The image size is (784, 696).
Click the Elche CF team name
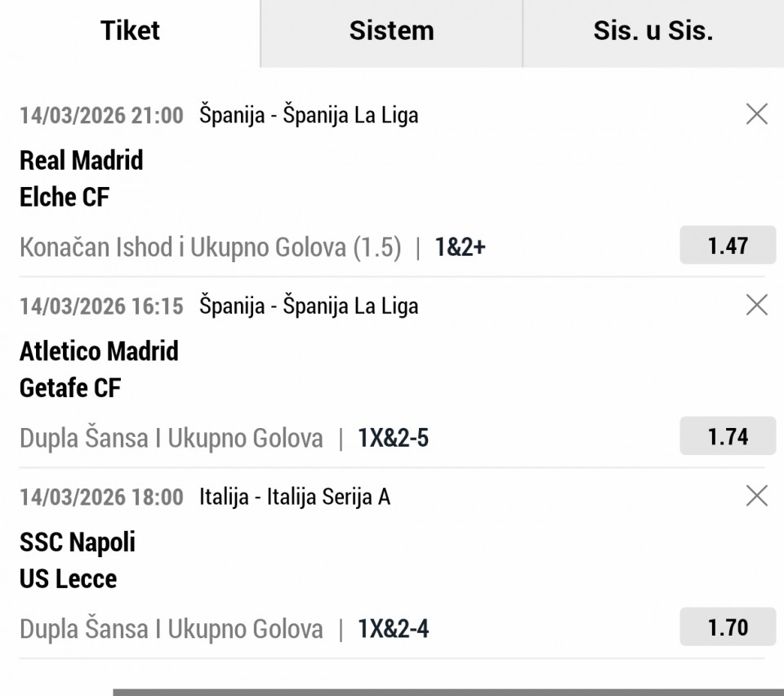click(x=65, y=197)
